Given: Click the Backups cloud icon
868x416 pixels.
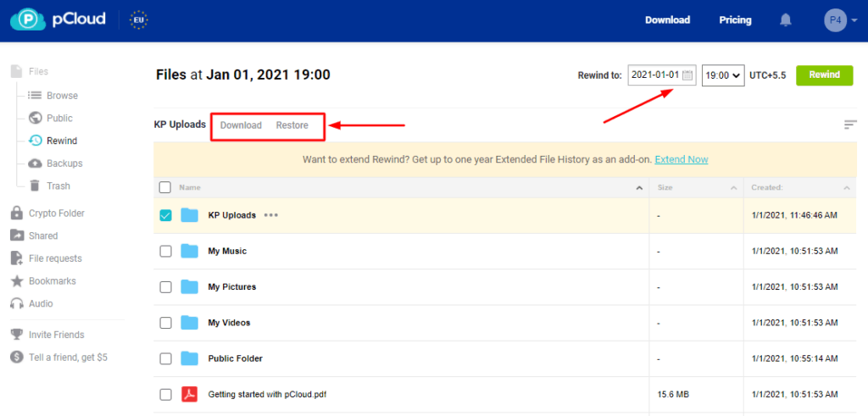Looking at the screenshot, I should click(x=35, y=164).
